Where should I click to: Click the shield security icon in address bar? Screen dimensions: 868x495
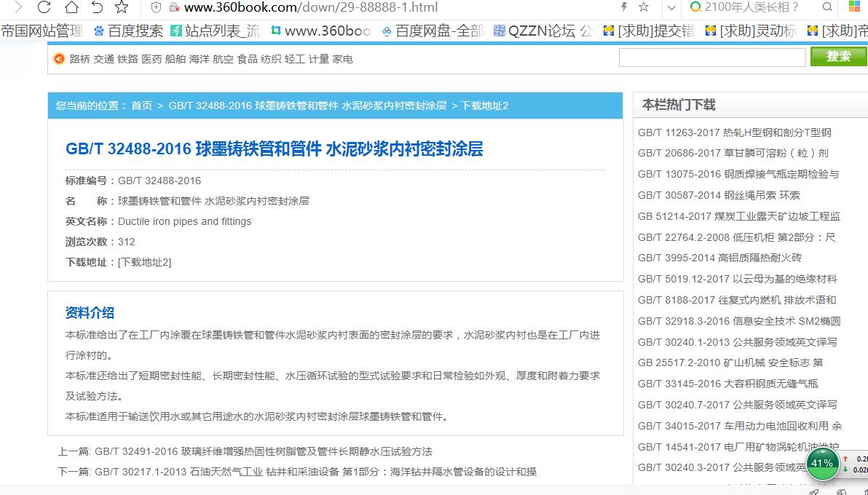click(x=156, y=7)
